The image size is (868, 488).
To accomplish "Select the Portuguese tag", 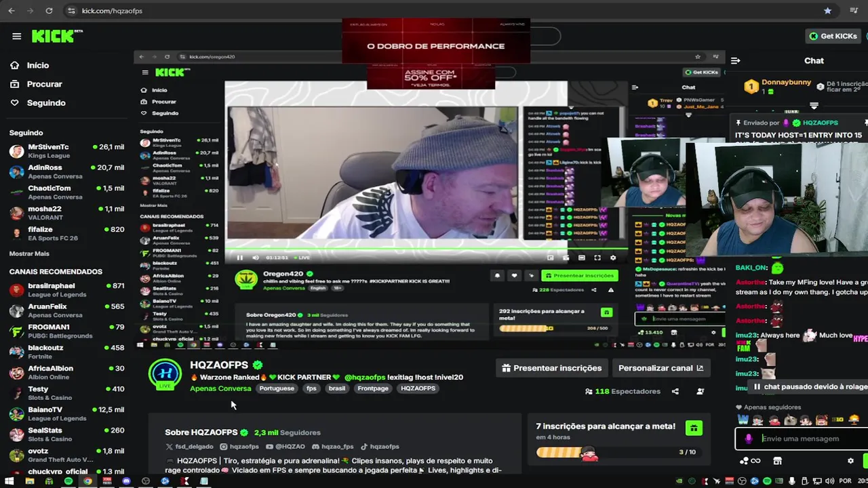I will tap(277, 388).
